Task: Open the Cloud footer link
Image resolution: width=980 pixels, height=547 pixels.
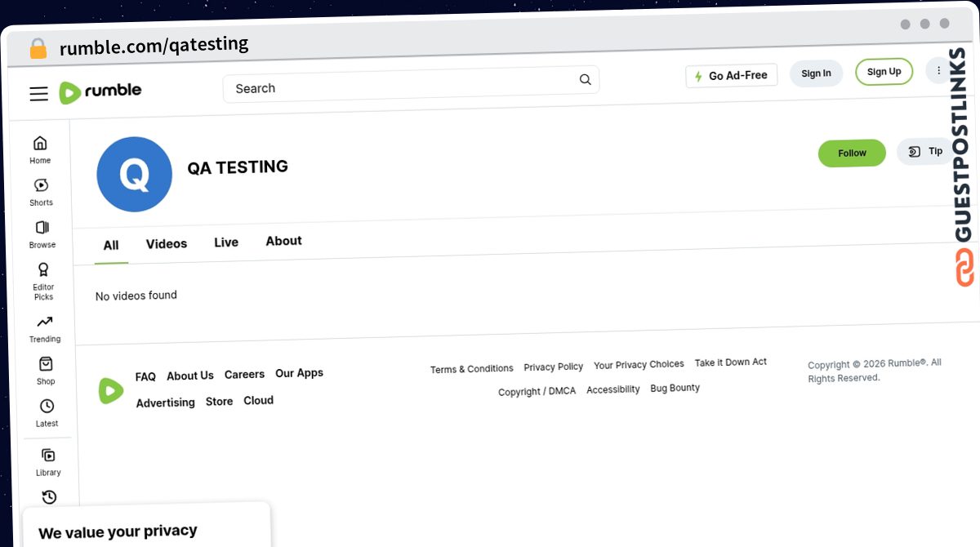Action: click(x=258, y=401)
